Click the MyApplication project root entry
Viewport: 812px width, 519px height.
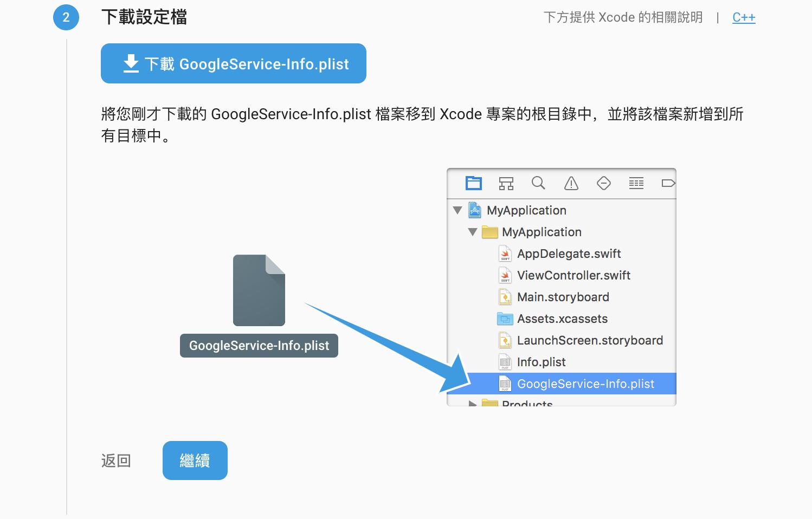click(x=526, y=210)
